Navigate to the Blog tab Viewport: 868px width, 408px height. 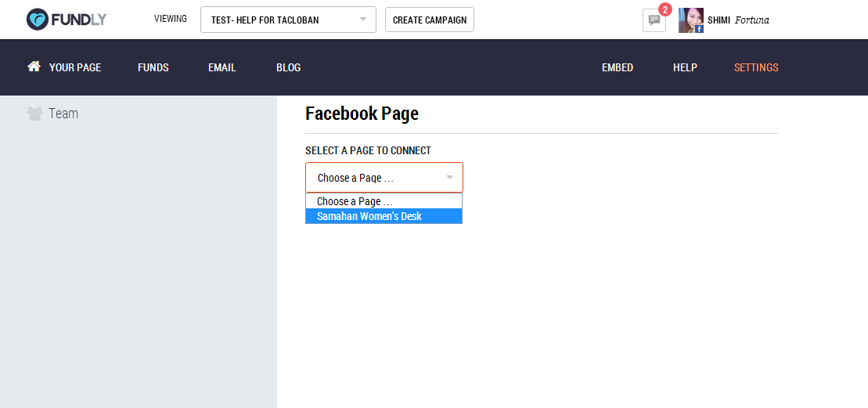tap(288, 67)
